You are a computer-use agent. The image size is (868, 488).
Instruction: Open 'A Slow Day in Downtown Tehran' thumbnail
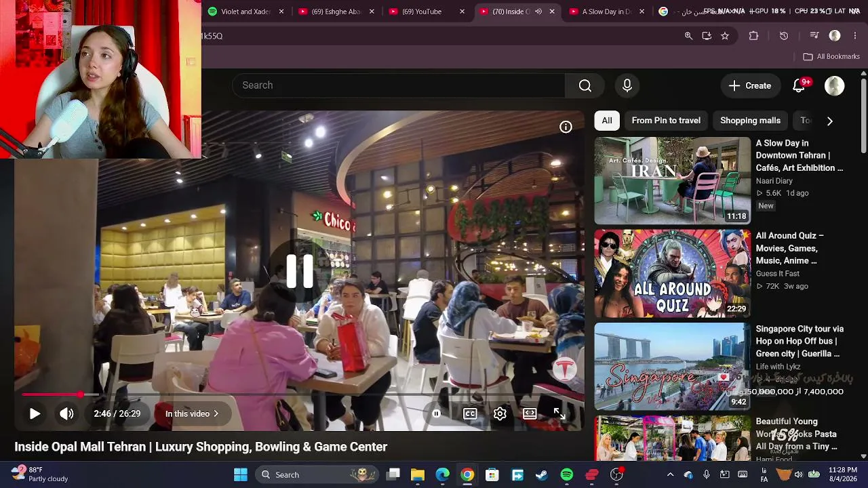673,181
